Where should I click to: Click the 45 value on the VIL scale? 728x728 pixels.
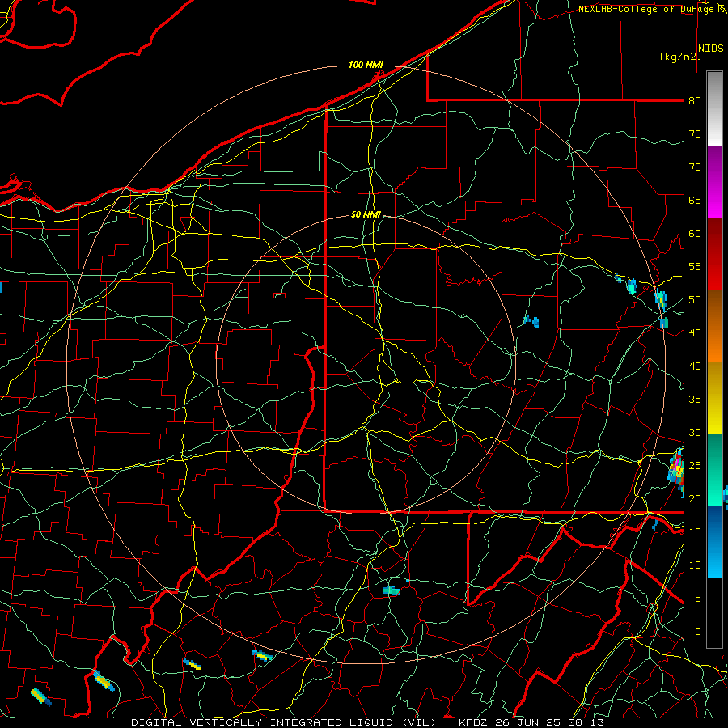click(695, 333)
